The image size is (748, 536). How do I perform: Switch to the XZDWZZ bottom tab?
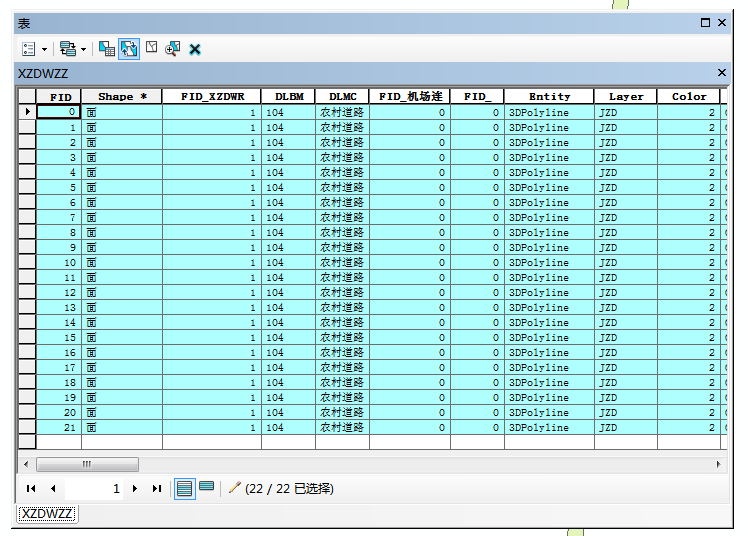[x=47, y=513]
